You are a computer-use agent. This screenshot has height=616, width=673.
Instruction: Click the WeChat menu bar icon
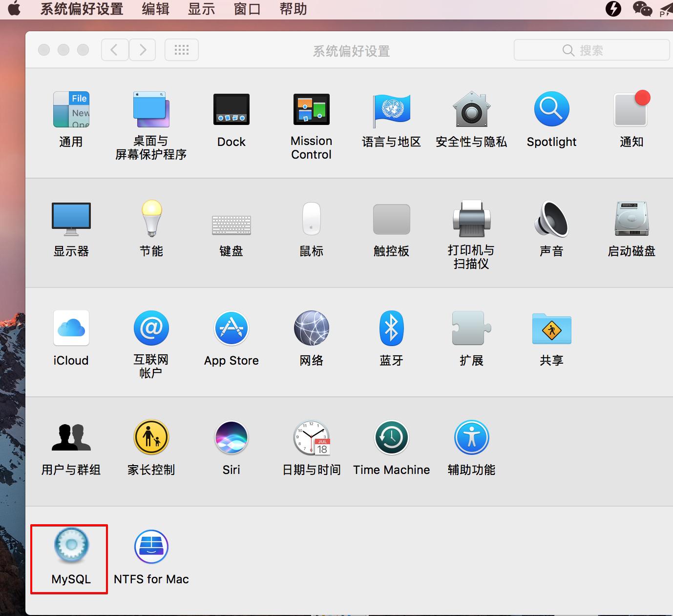coord(642,9)
